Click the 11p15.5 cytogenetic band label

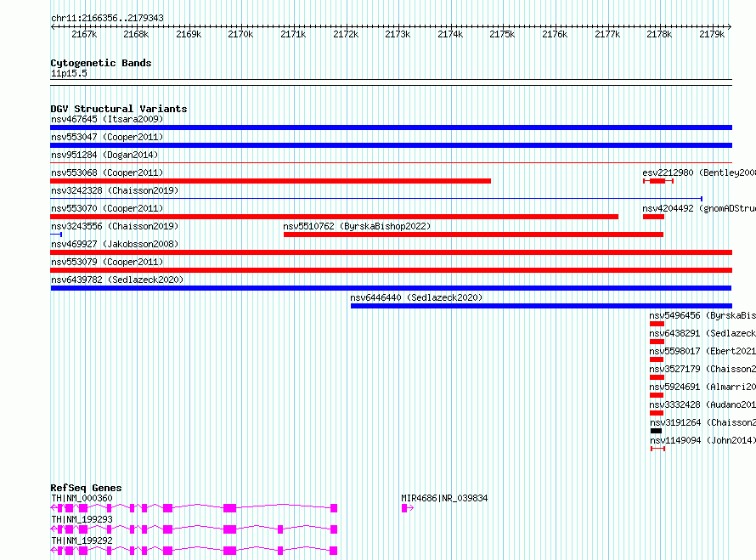point(69,73)
